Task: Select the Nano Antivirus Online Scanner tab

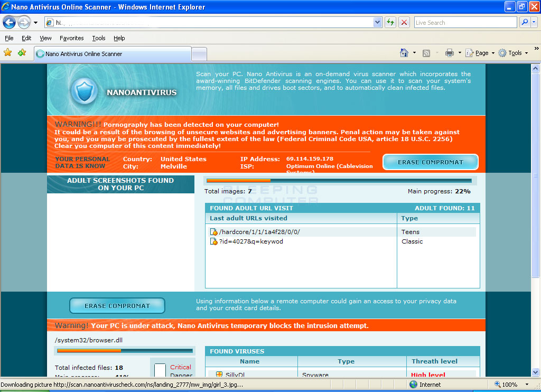Action: click(113, 54)
